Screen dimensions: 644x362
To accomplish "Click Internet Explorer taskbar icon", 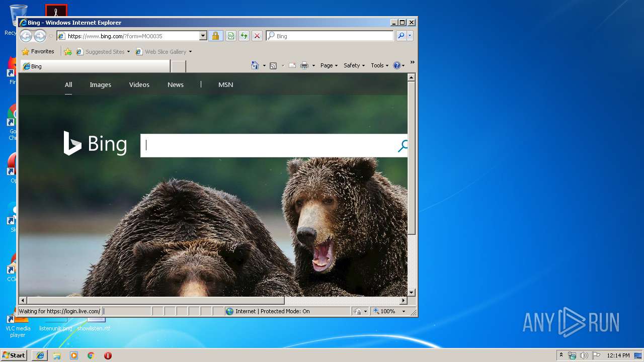I will coord(40,355).
